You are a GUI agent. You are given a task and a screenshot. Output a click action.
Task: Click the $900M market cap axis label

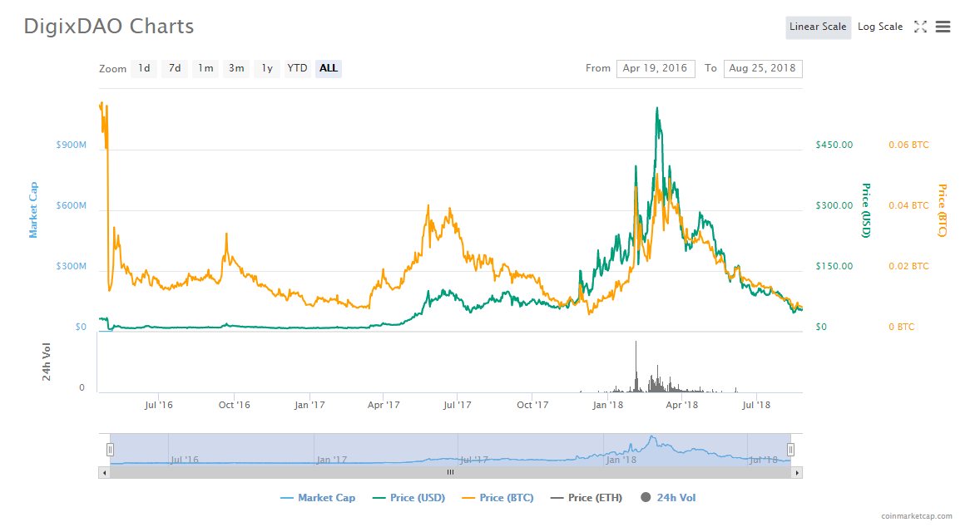point(72,145)
